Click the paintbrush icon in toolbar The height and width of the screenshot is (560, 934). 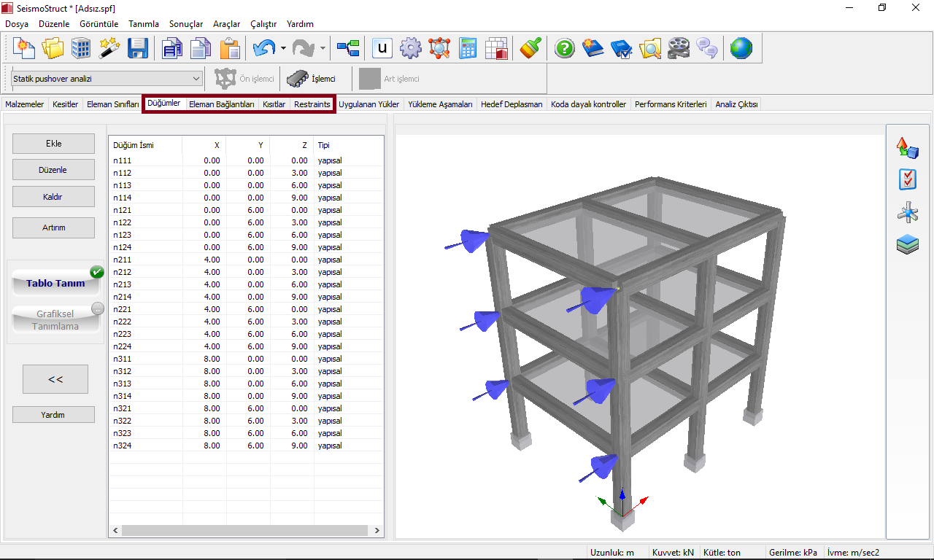(x=530, y=49)
